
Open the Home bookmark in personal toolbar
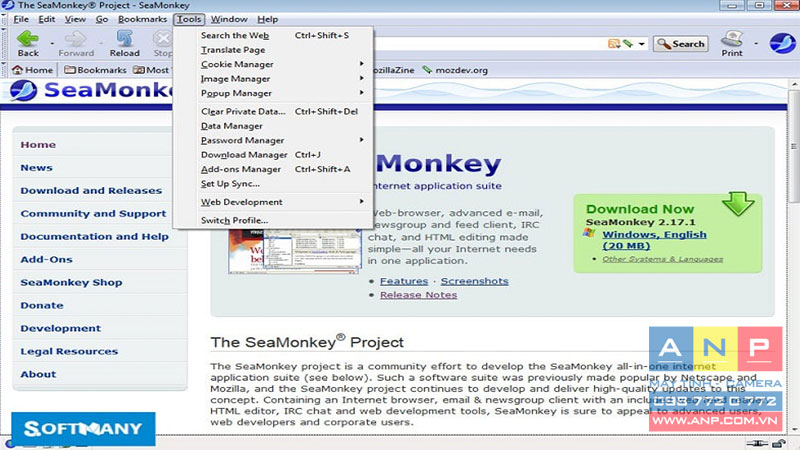click(33, 70)
